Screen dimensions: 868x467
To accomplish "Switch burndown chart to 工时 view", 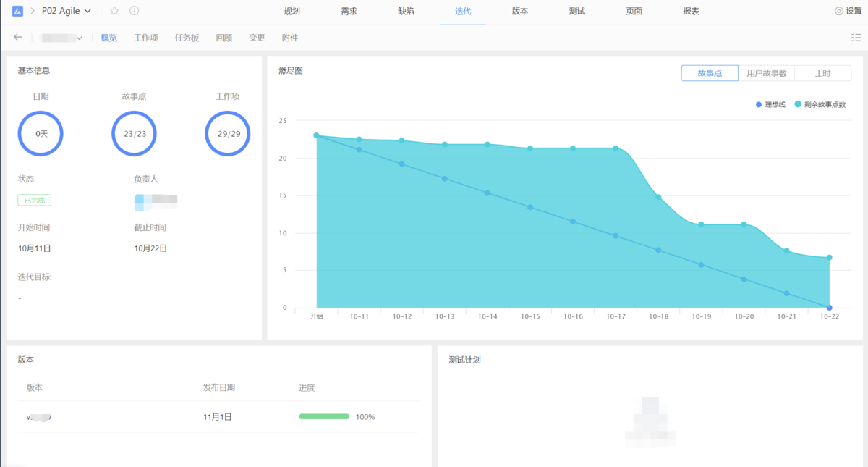I will [x=824, y=72].
